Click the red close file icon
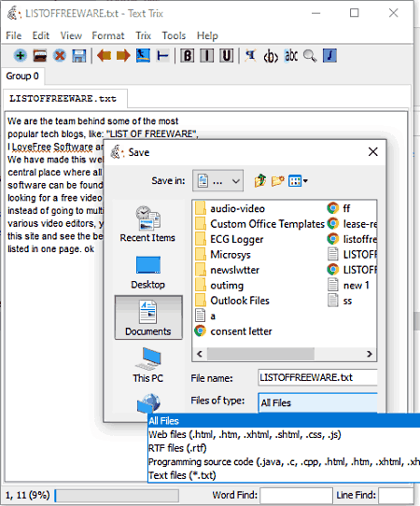The height and width of the screenshot is (506, 420). 60,56
